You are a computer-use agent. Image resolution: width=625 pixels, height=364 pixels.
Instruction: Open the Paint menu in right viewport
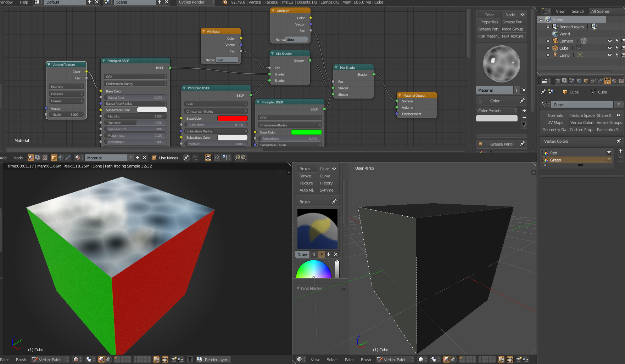(x=349, y=359)
